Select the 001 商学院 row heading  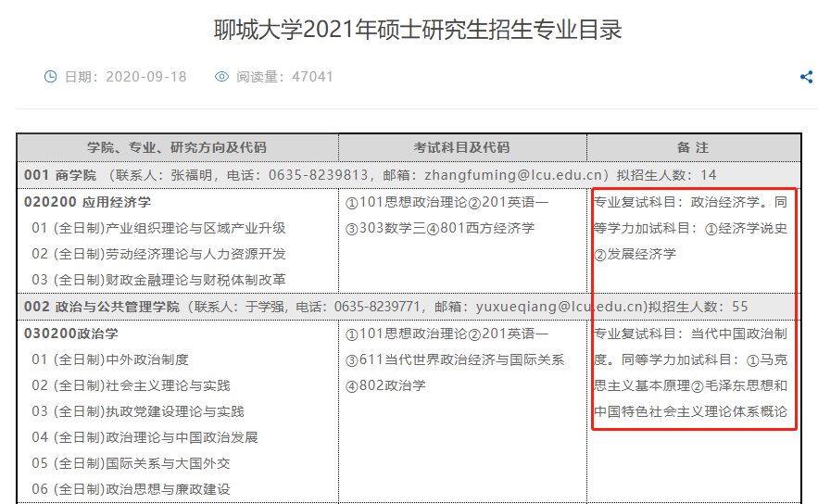60,175
